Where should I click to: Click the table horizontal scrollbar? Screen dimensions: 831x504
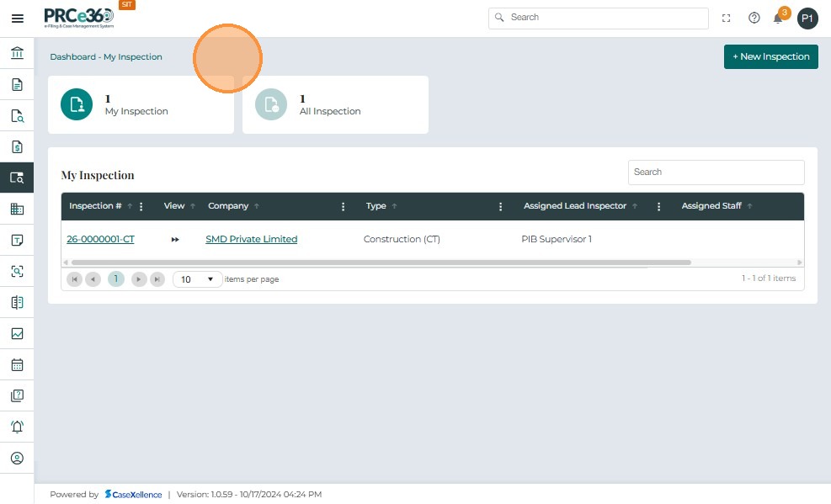pyautogui.click(x=381, y=263)
